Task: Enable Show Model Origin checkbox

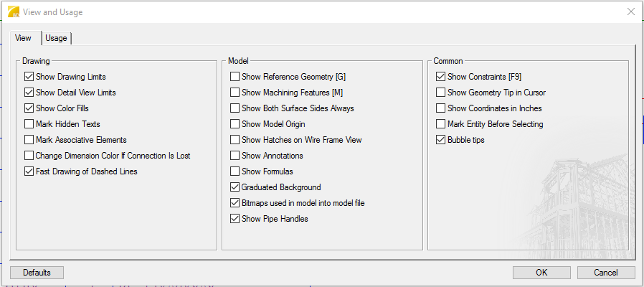Action: 235,124
